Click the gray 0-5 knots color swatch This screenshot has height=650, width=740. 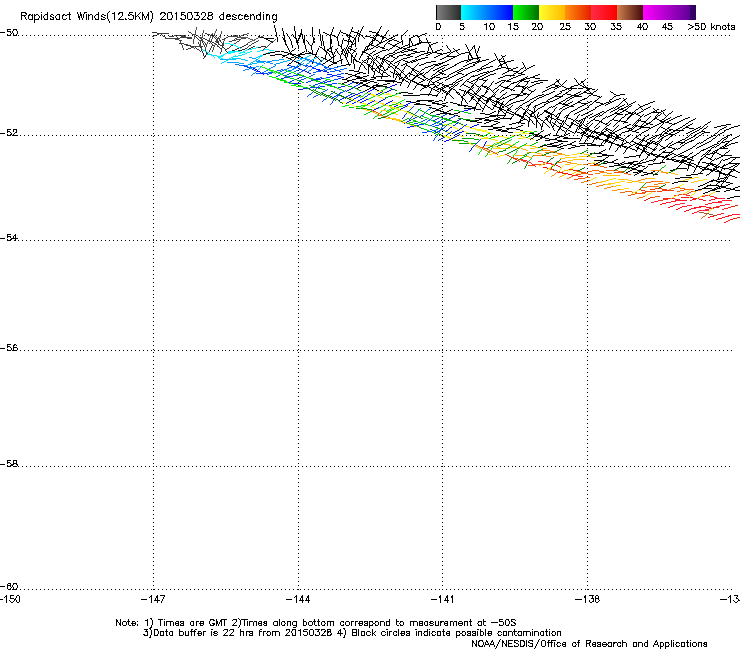448,12
